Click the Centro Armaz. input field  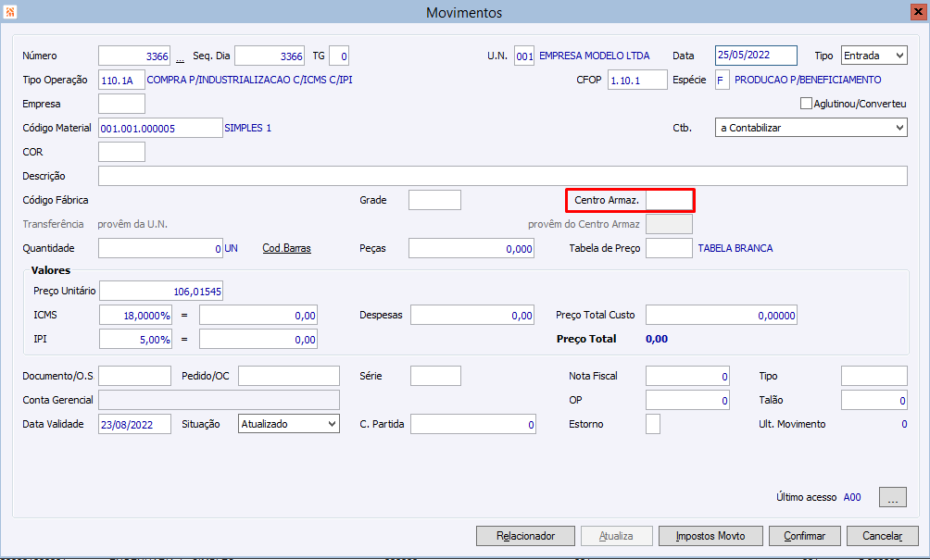click(x=669, y=200)
